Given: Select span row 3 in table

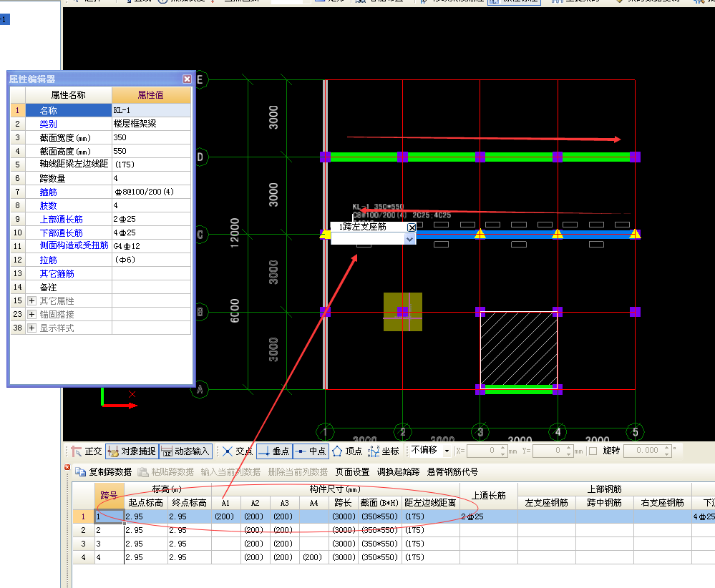Looking at the screenshot, I should [83, 544].
